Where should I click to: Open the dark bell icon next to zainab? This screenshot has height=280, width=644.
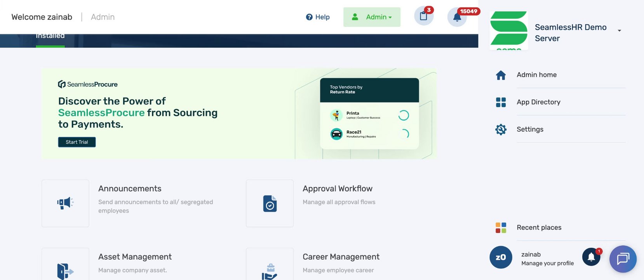tap(591, 257)
